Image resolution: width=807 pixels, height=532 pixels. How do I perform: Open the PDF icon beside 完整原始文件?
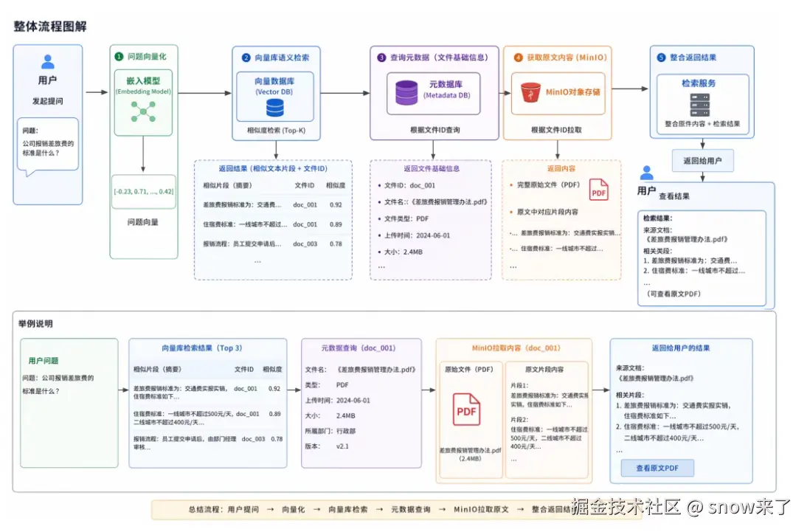tap(598, 190)
